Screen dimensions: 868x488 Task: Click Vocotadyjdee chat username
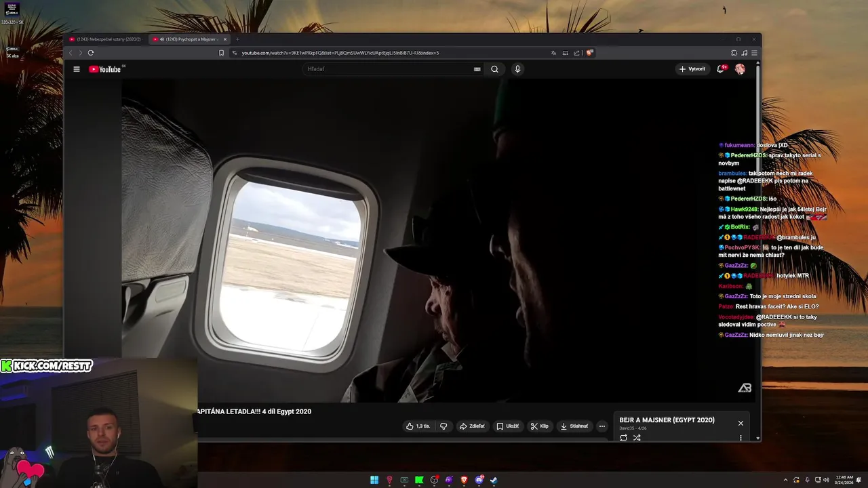[736, 317]
